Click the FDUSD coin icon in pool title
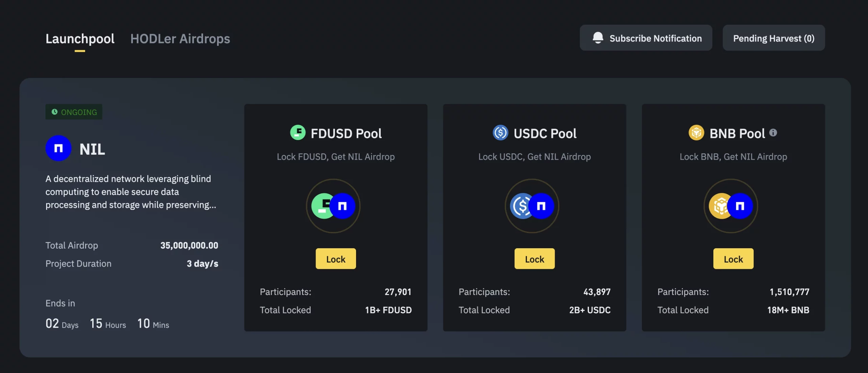Viewport: 868px width, 373px height. click(298, 133)
